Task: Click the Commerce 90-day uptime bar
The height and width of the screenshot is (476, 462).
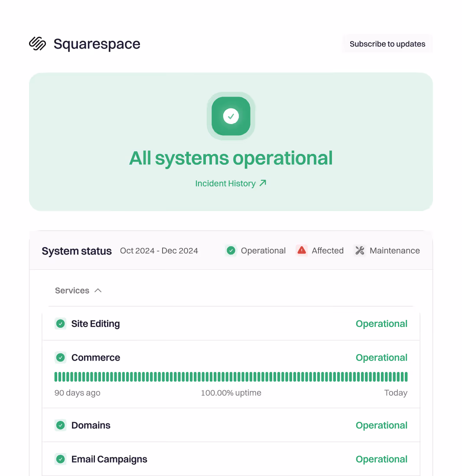Action: coord(231,376)
